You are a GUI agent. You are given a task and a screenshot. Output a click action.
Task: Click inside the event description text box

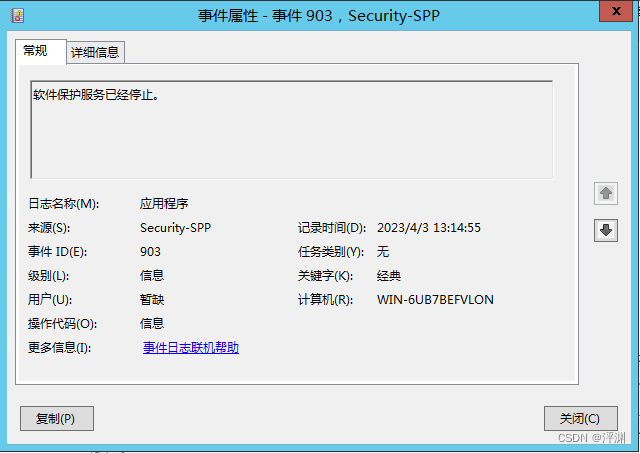(291, 130)
